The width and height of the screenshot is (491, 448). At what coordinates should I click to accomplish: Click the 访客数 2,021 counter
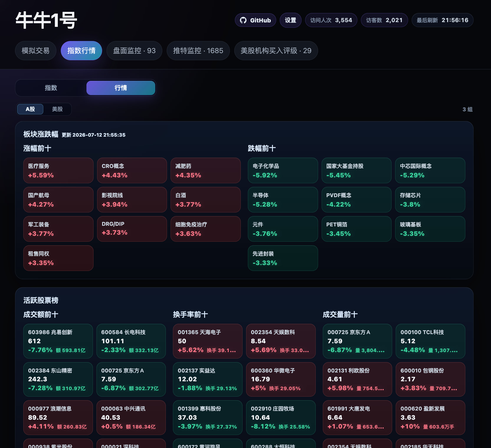pos(384,20)
